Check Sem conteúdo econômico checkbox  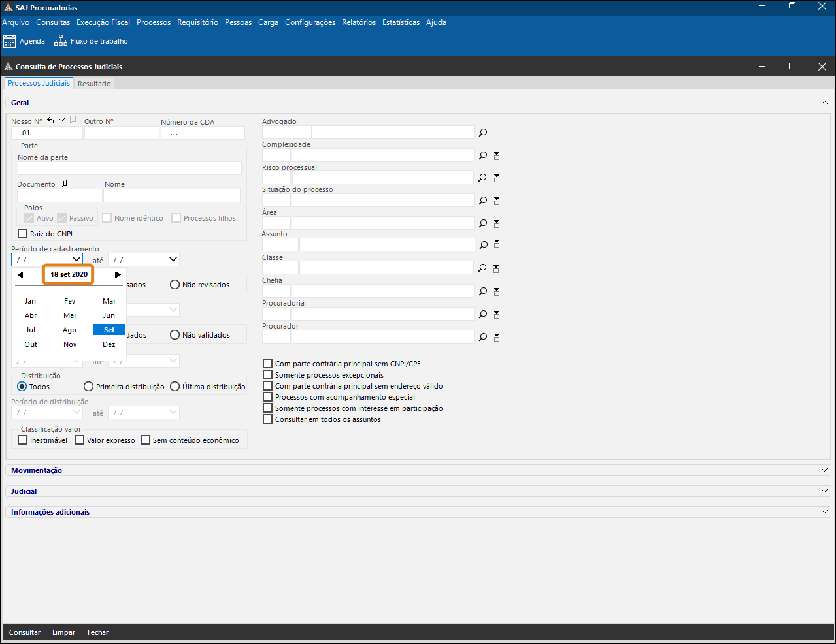[146, 440]
